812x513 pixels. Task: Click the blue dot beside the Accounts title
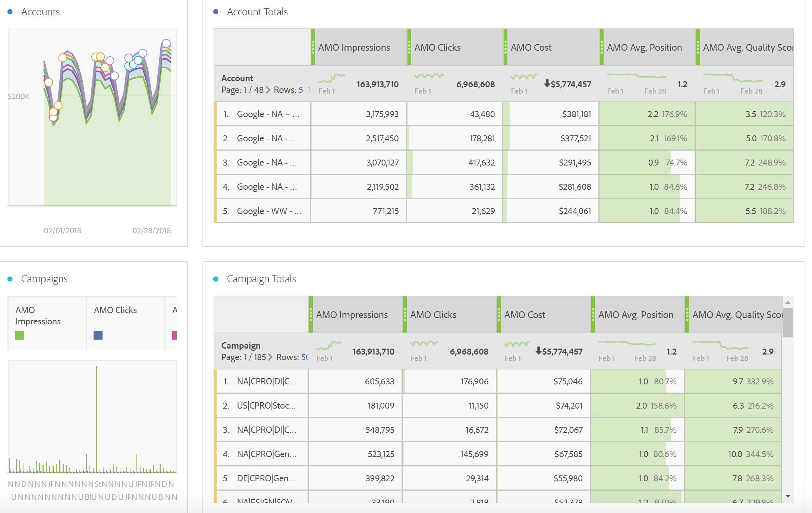coord(10,12)
